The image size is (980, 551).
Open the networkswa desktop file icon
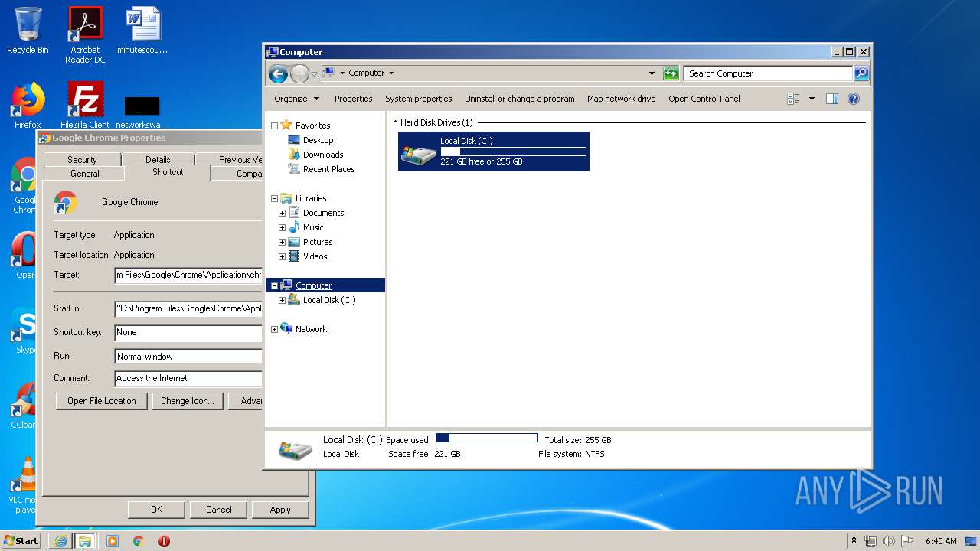pyautogui.click(x=142, y=112)
